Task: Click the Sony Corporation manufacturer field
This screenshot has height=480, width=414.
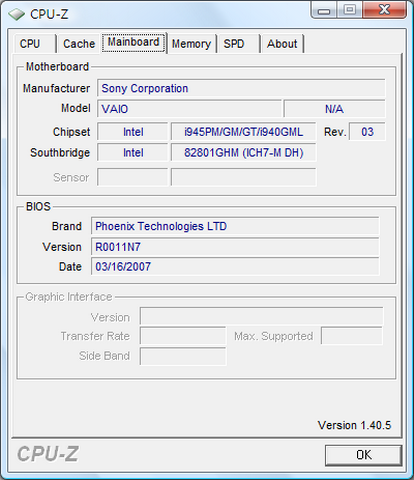Action: (x=241, y=88)
